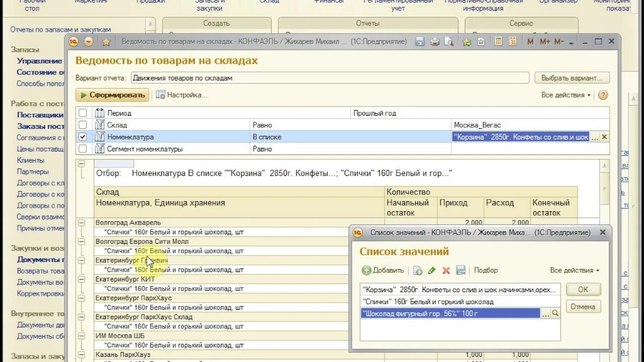
Task: Click the green pencil edit icon in Список значений
Action: (x=432, y=270)
